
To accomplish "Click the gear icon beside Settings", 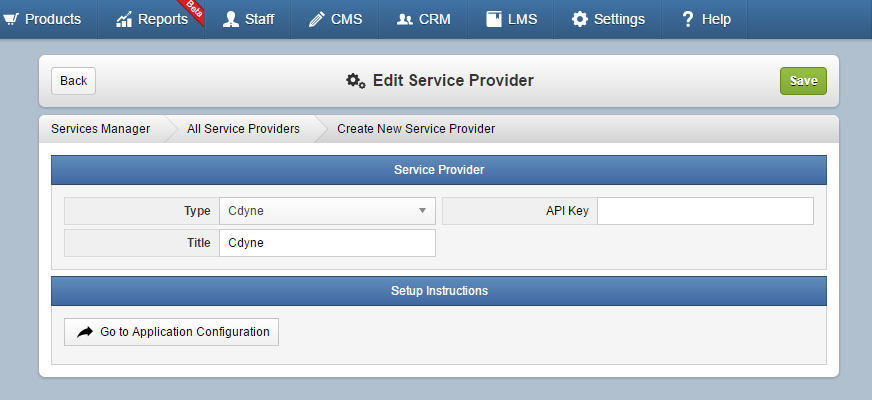I will 579,19.
